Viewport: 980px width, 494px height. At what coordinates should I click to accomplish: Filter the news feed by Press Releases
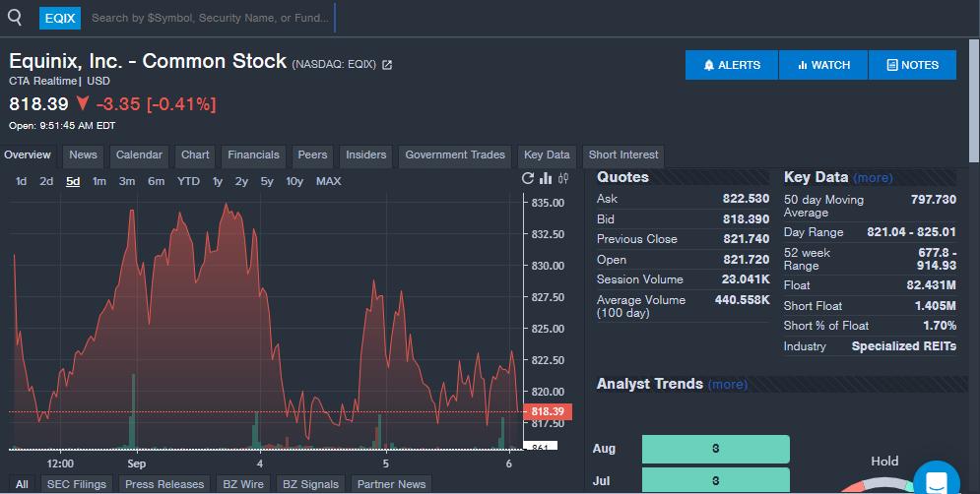coord(164,484)
